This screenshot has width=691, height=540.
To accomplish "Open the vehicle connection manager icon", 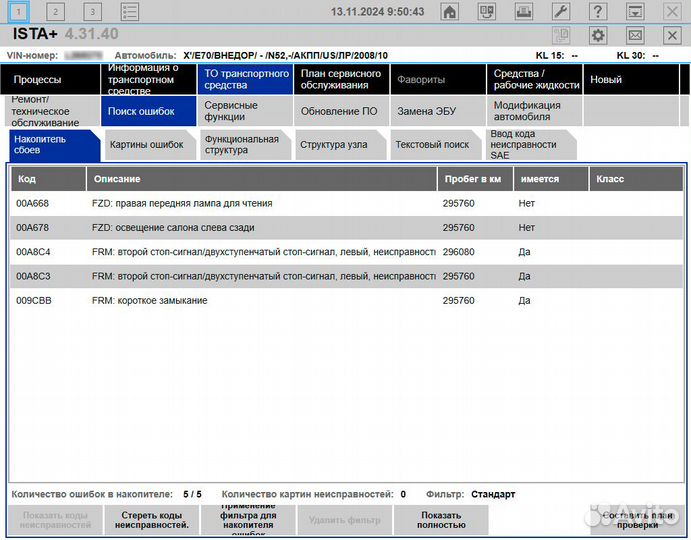I will point(487,11).
